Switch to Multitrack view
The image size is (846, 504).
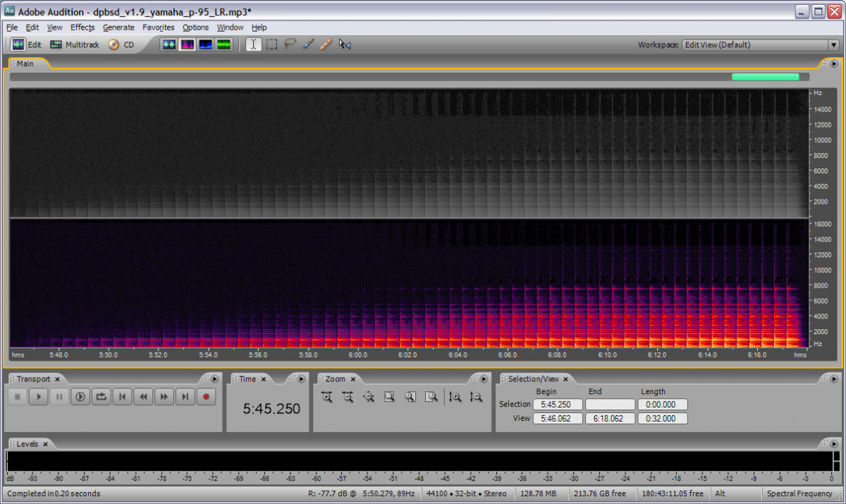point(75,44)
